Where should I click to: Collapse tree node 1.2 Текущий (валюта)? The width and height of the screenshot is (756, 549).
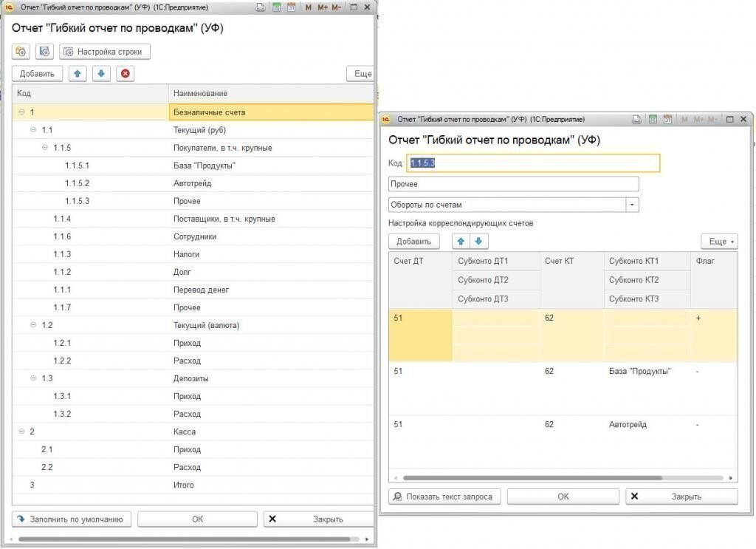click(33, 325)
